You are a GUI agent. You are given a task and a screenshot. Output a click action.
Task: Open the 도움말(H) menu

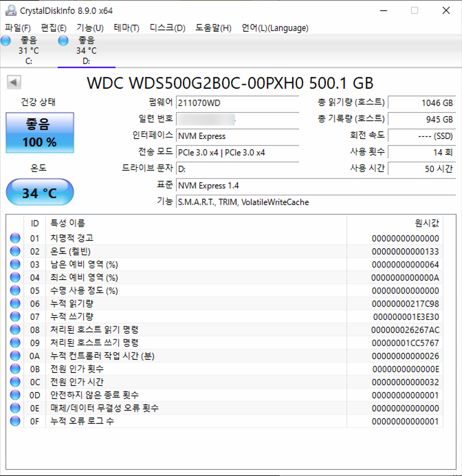coord(213,28)
